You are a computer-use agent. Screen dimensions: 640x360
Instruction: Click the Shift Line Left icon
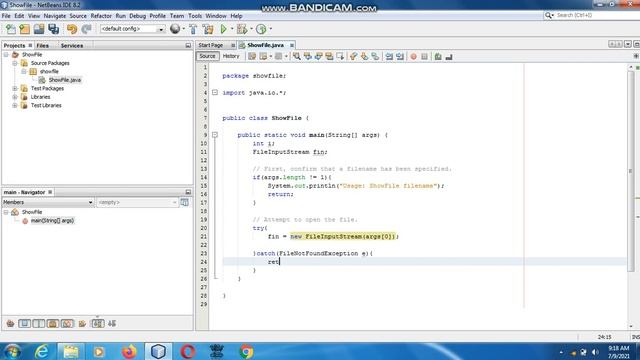click(389, 57)
